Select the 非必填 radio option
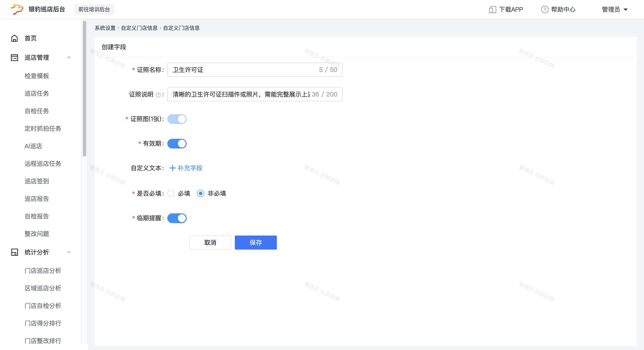Screen dimensions: 644x350 tap(200, 193)
